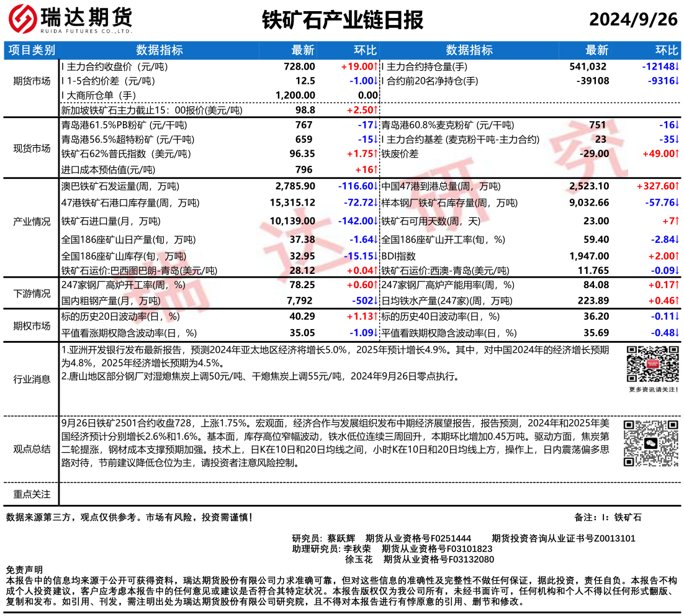
Task: Select the 产业情况 category cell
Action: (x=32, y=222)
